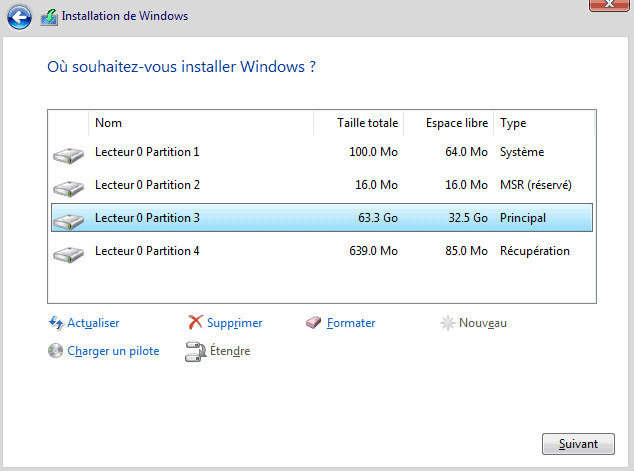
Task: Select row Lecteur 0 Partition 3
Action: tap(322, 218)
